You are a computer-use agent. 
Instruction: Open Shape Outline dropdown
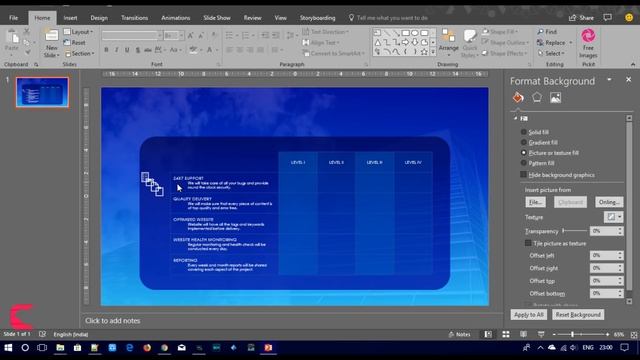505,42
